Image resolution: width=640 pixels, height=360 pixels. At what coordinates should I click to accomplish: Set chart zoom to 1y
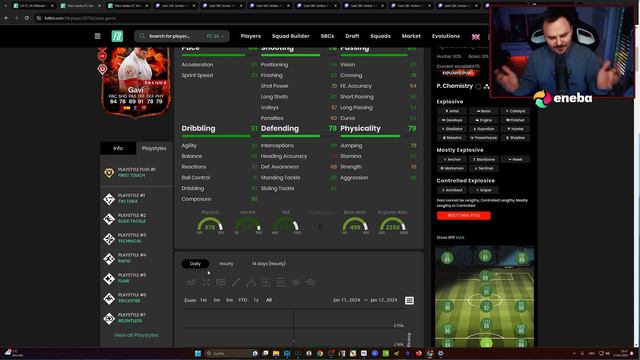(256, 300)
